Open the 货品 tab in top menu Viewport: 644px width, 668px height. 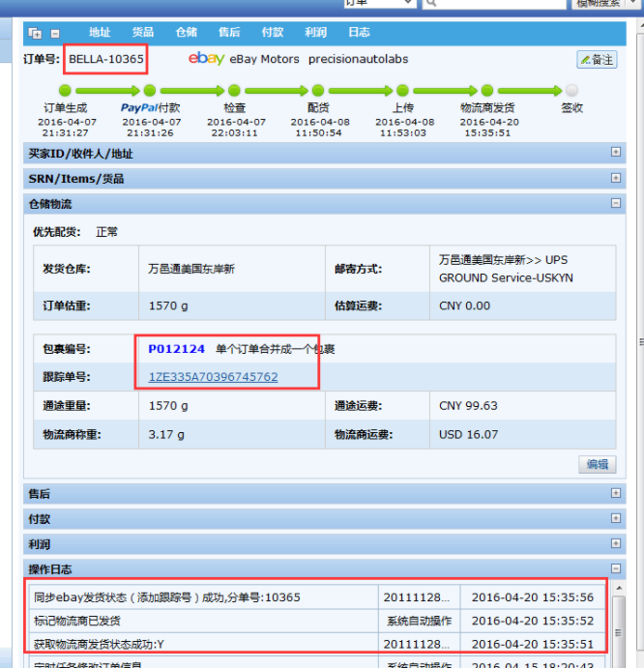[143, 33]
